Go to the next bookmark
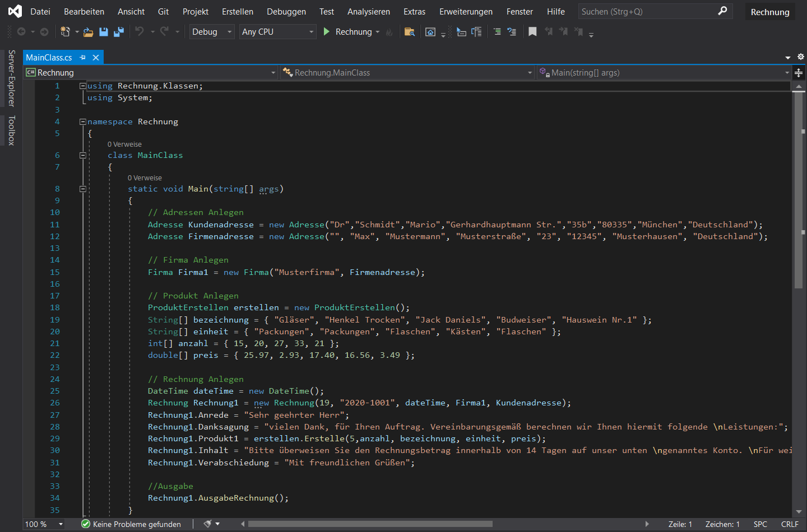Screen dimensions: 807x532 pos(563,32)
